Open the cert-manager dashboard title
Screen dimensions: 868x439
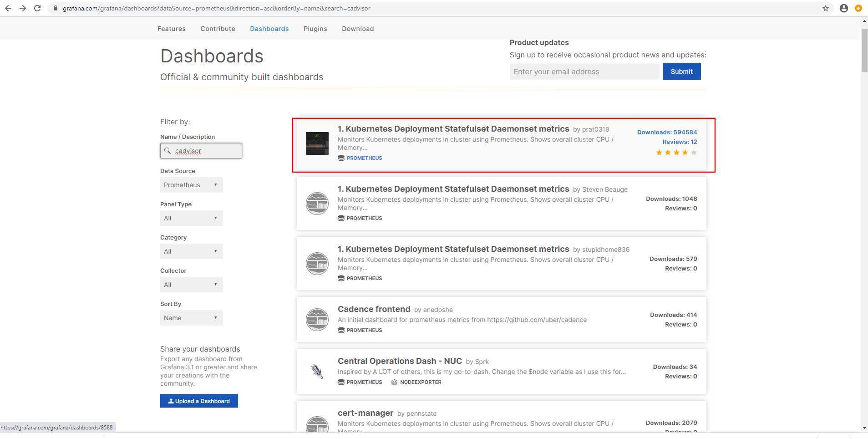point(365,413)
